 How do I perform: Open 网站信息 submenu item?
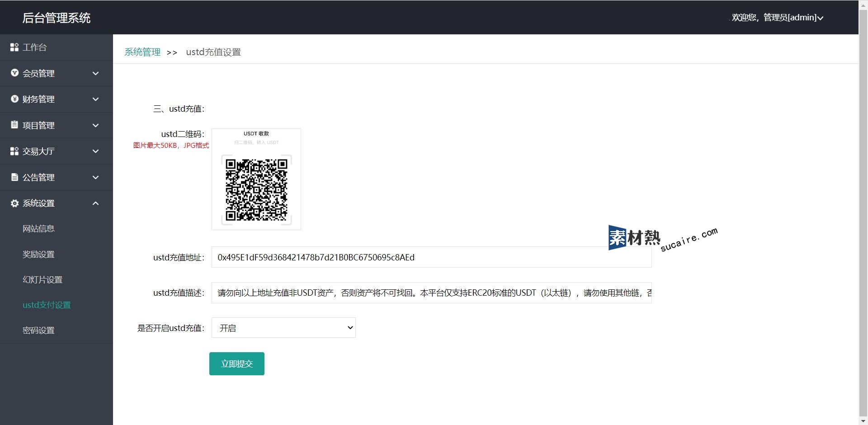click(38, 229)
